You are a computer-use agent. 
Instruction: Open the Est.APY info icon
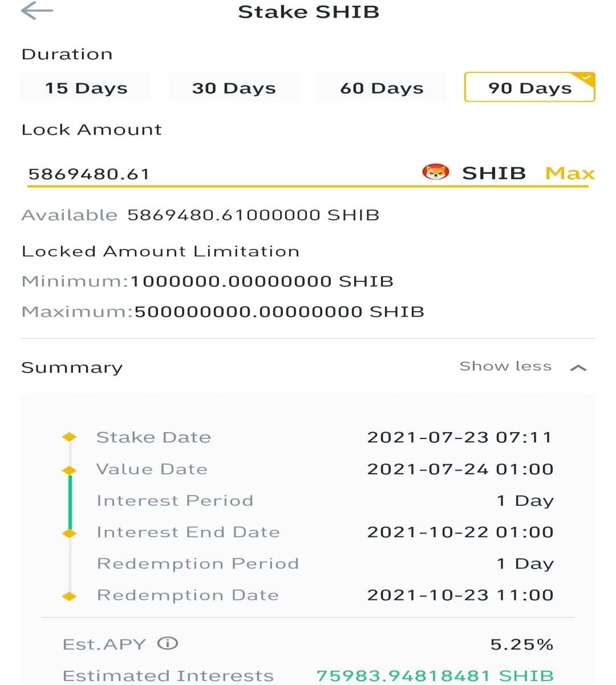coord(168,644)
